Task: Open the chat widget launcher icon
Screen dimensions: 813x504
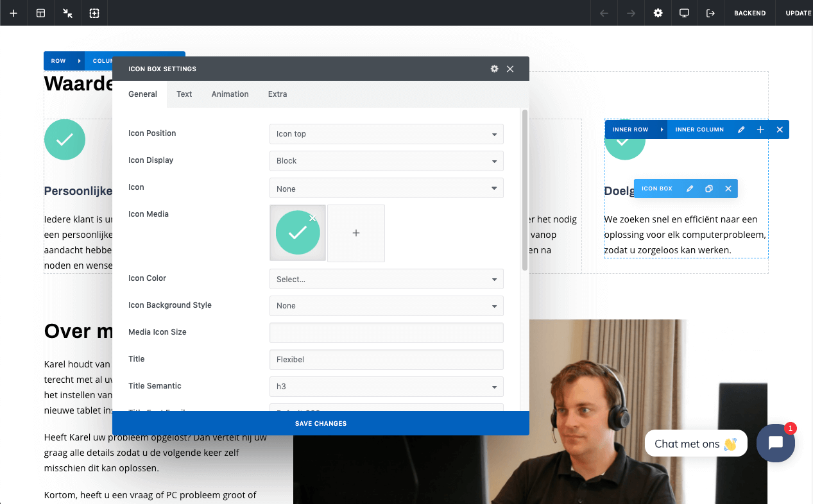Action: click(775, 443)
